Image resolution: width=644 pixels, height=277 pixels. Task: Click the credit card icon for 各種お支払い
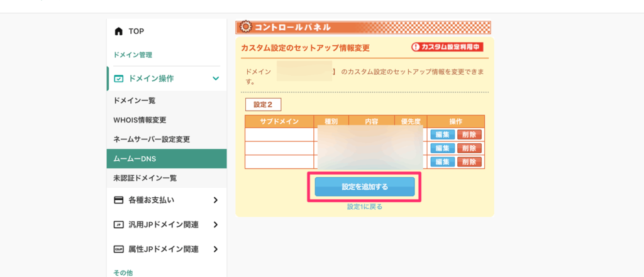tap(119, 200)
